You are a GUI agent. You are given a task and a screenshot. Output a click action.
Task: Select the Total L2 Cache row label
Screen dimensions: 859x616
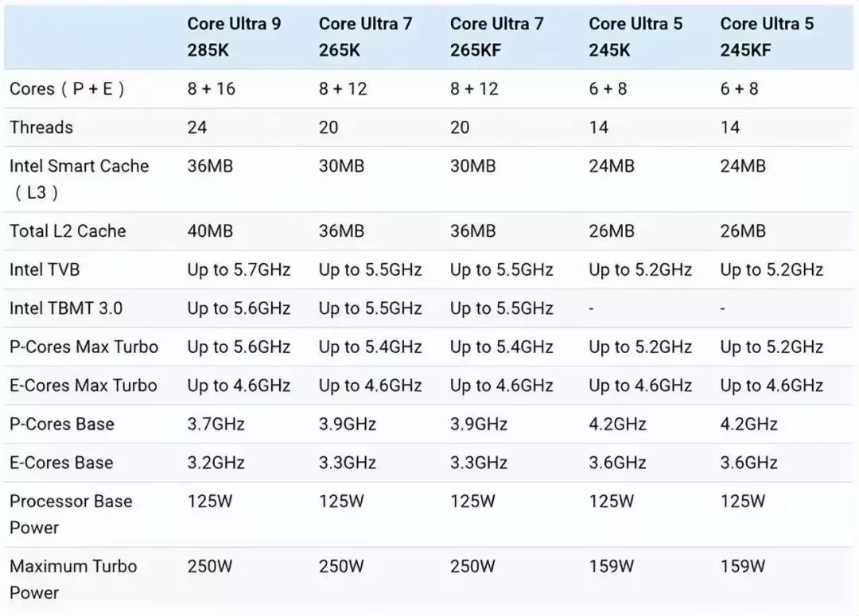pos(68,231)
